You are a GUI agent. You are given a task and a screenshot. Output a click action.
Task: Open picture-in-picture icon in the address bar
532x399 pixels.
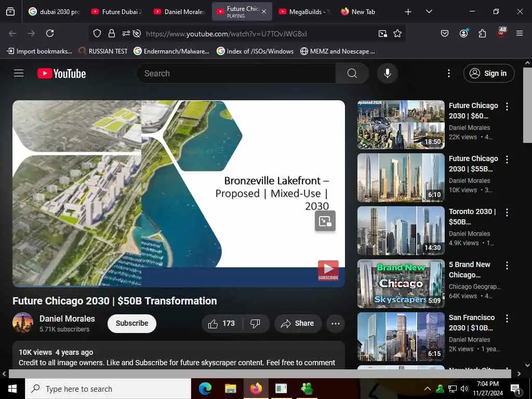click(383, 33)
